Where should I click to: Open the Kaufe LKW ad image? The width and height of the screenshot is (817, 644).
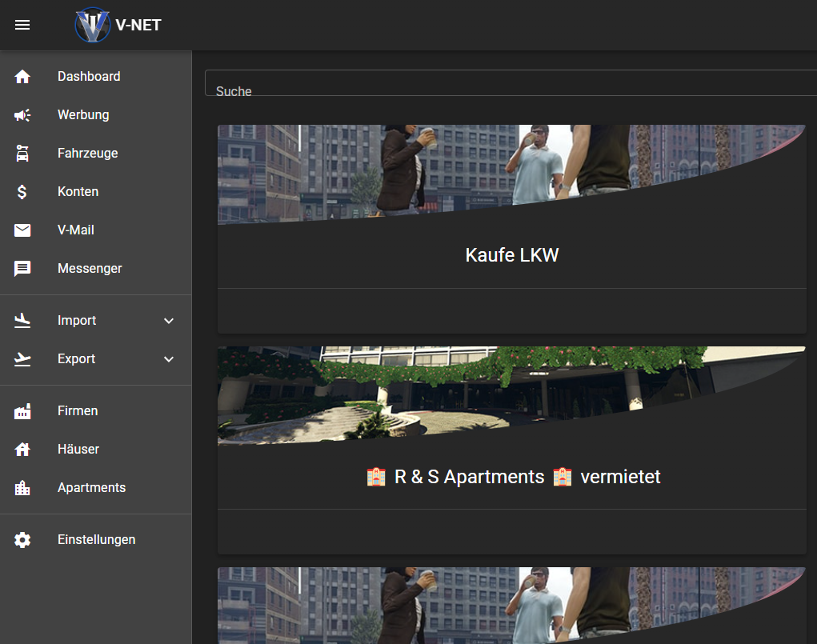(x=511, y=174)
